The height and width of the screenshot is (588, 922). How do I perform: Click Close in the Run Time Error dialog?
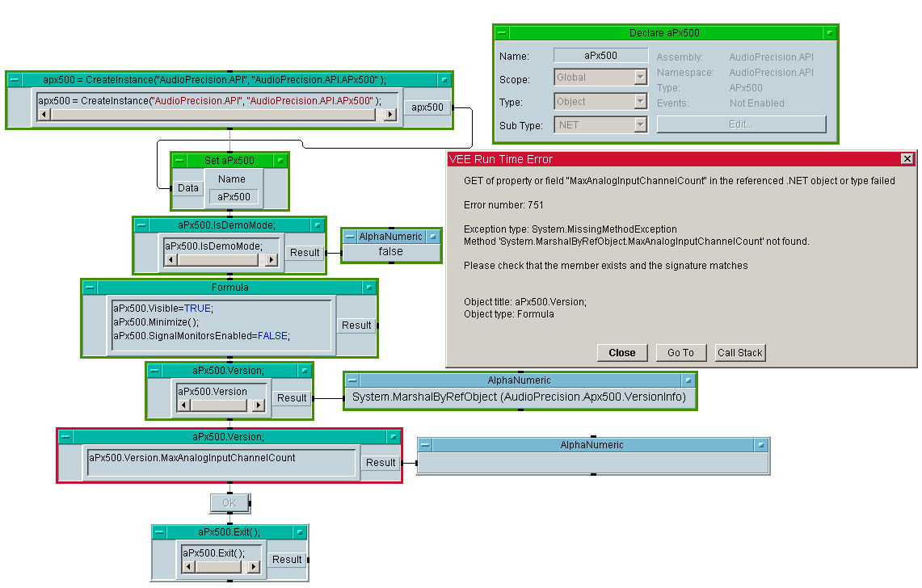(621, 352)
